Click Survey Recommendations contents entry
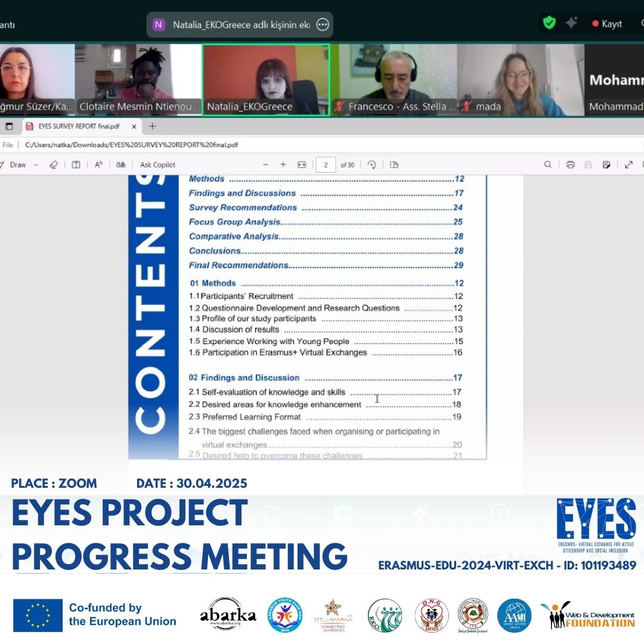This screenshot has width=644, height=644. click(326, 208)
